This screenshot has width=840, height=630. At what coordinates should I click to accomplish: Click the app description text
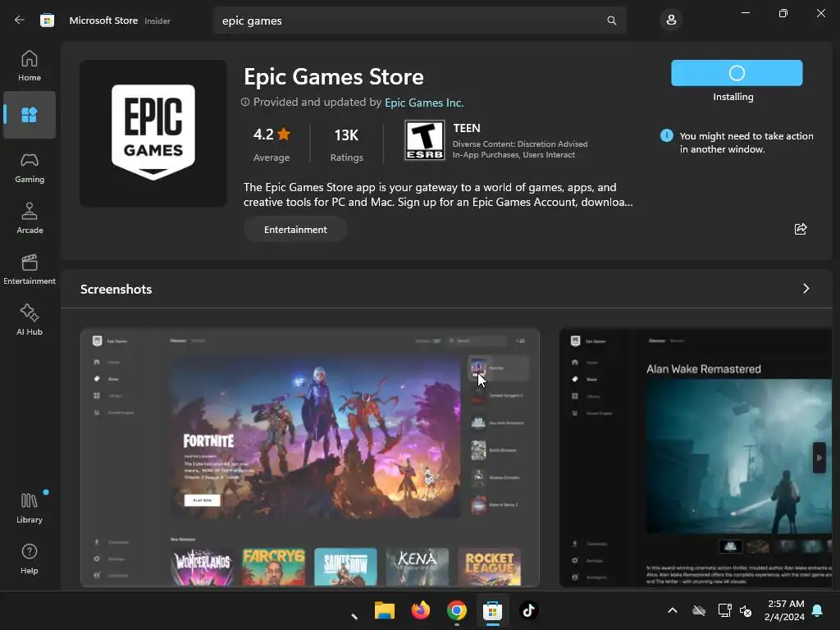pos(438,194)
